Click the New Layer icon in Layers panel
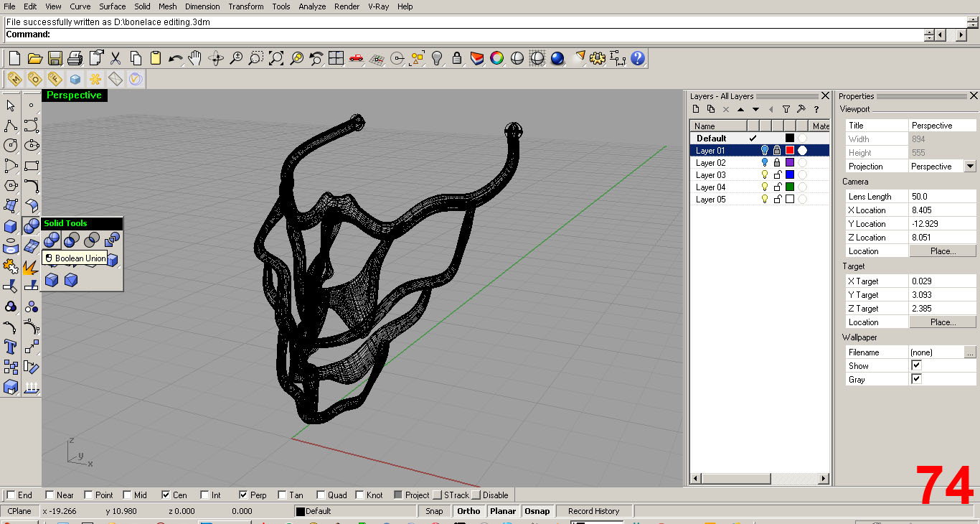 [696, 109]
